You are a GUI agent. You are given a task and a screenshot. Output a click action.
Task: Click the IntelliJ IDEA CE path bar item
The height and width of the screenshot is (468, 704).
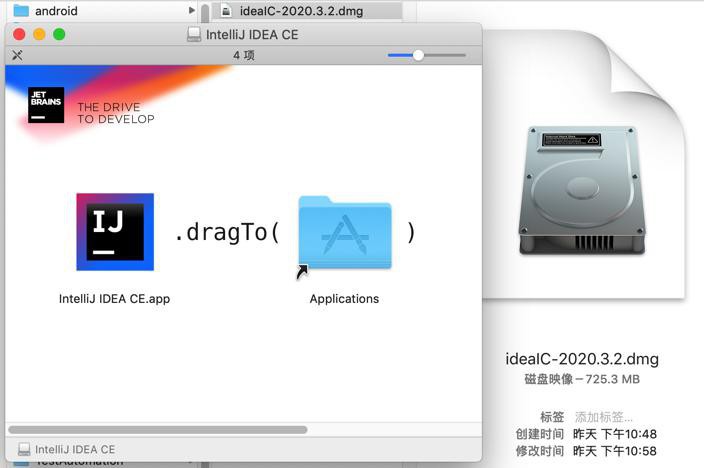66,449
